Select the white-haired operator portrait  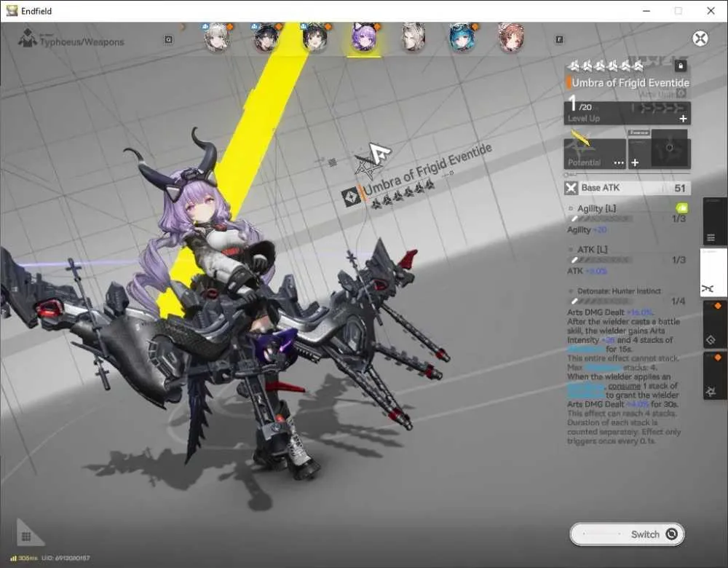(x=217, y=38)
